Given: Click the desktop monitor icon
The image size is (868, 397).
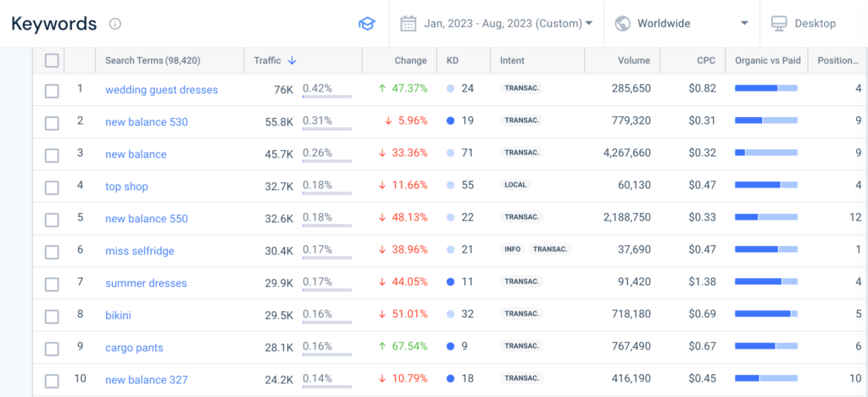Looking at the screenshot, I should [778, 24].
